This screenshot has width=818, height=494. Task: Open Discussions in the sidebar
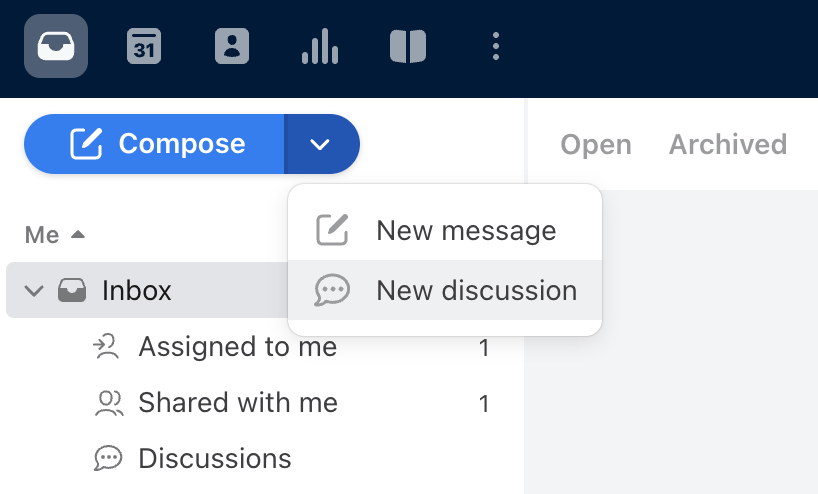click(x=214, y=459)
